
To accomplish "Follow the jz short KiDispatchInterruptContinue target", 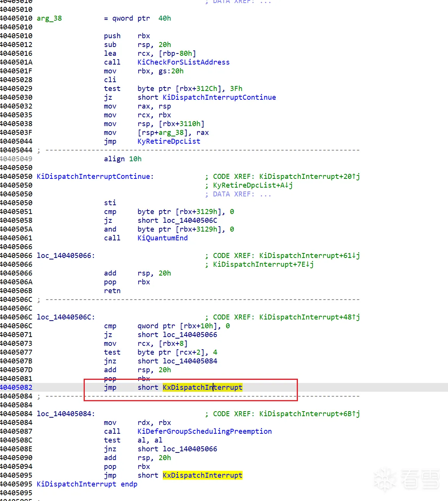I will [x=219, y=97].
